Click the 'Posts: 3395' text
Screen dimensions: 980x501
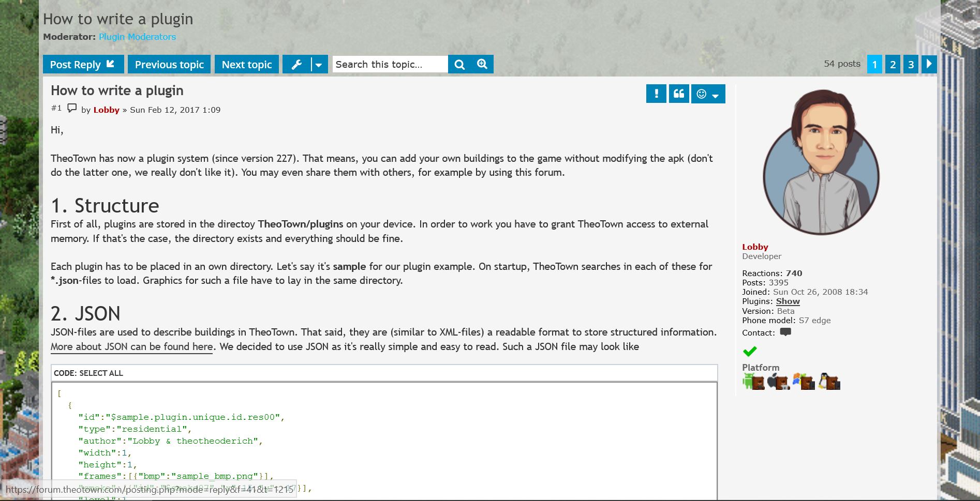pyautogui.click(x=765, y=283)
